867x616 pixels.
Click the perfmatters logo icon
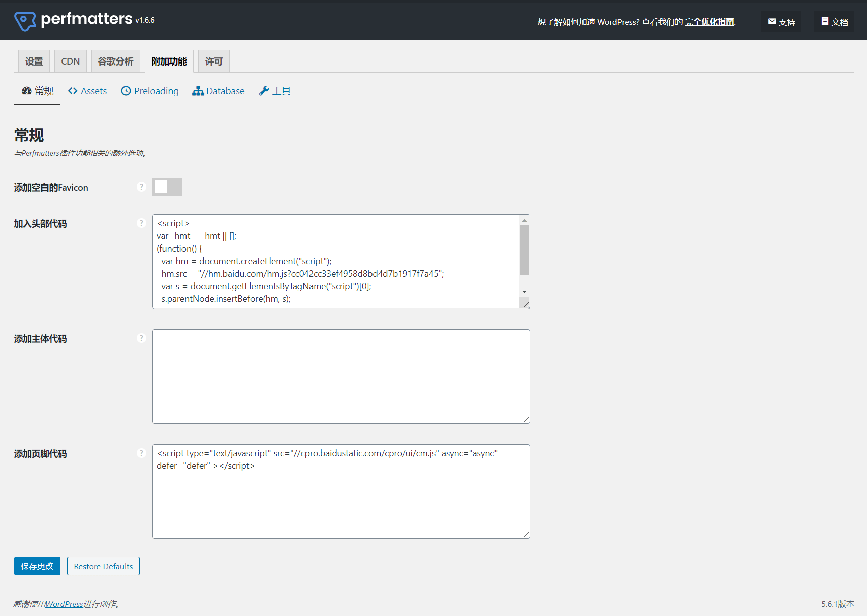point(25,21)
